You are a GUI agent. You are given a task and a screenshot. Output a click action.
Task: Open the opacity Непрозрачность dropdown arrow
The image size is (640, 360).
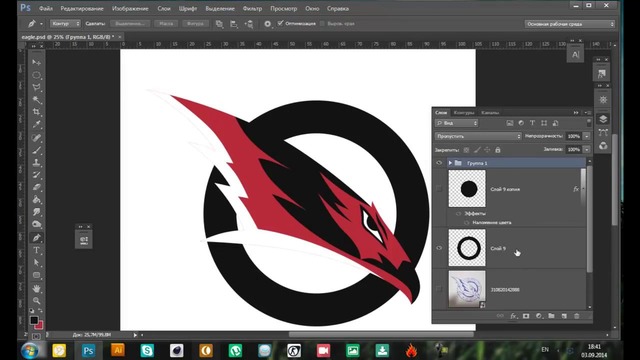click(x=587, y=136)
